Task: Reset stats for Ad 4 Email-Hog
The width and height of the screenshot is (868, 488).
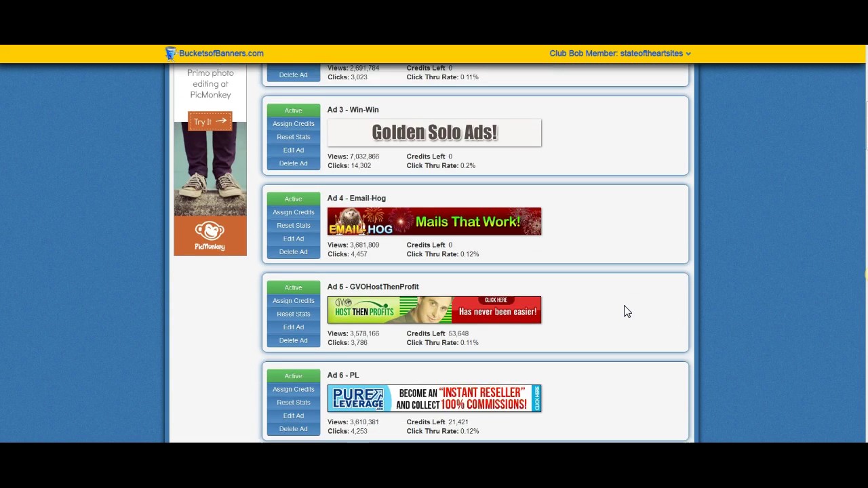Action: point(294,225)
